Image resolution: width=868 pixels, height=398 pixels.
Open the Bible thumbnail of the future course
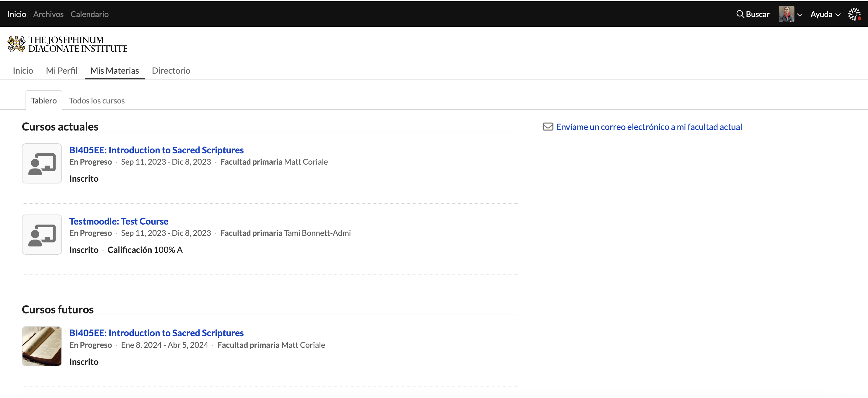pos(42,346)
